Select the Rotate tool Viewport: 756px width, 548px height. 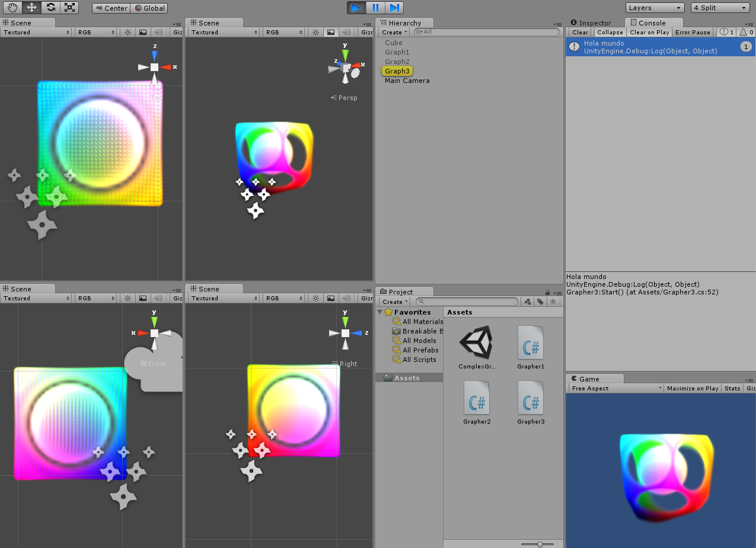51,7
